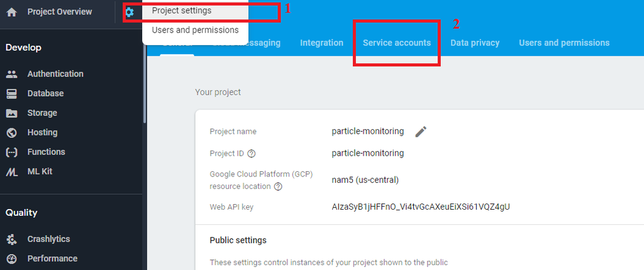The width and height of the screenshot is (644, 270).
Task: Switch to the Service accounts tab
Action: [x=396, y=43]
